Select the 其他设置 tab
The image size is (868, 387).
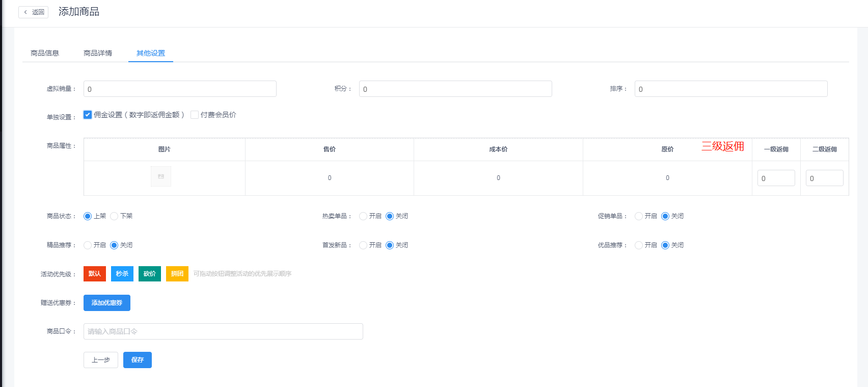coord(151,53)
